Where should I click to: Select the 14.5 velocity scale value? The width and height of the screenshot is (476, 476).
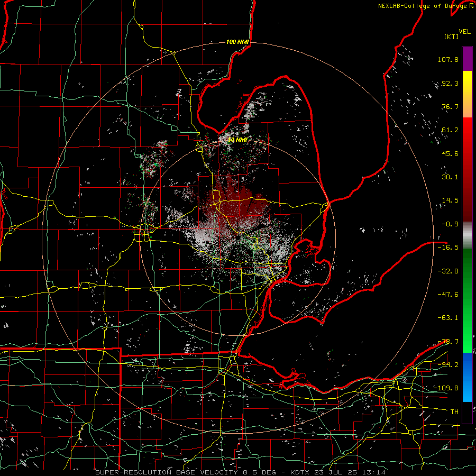[x=450, y=200]
